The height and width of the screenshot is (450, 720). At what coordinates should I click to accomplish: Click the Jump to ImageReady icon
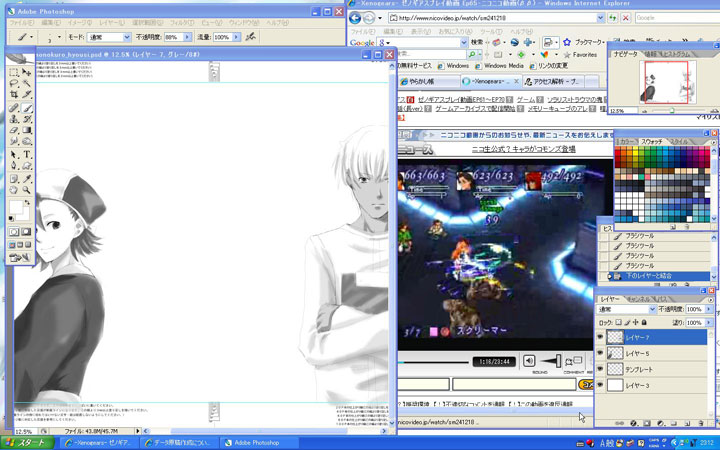pos(20,258)
